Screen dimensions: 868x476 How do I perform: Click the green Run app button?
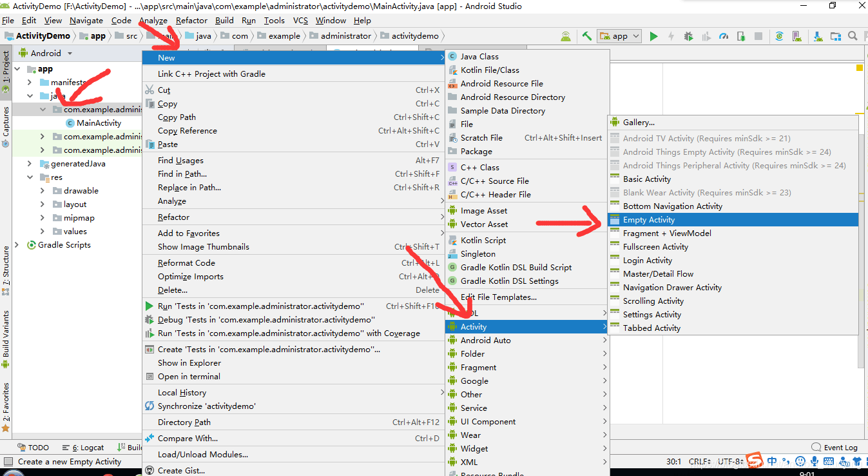653,36
